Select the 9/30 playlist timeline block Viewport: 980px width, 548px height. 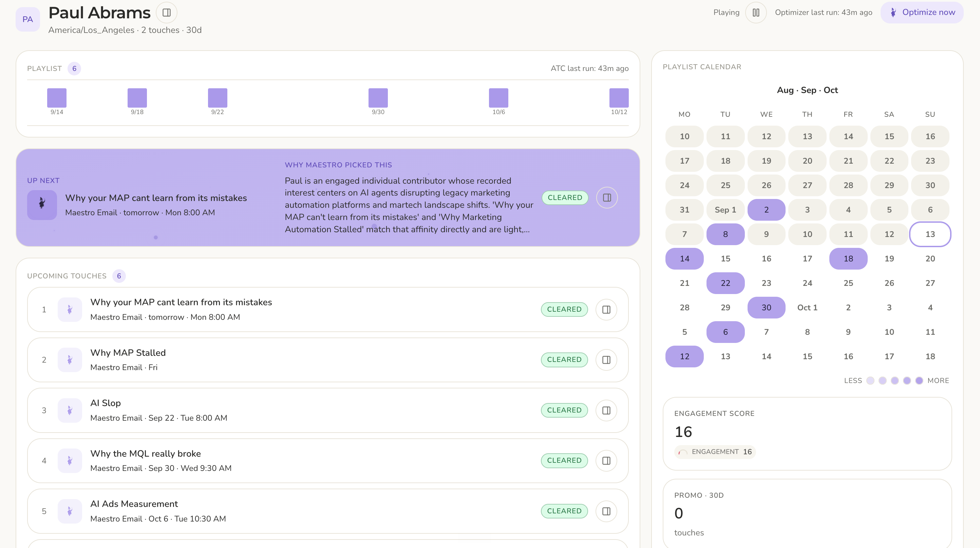click(x=378, y=98)
